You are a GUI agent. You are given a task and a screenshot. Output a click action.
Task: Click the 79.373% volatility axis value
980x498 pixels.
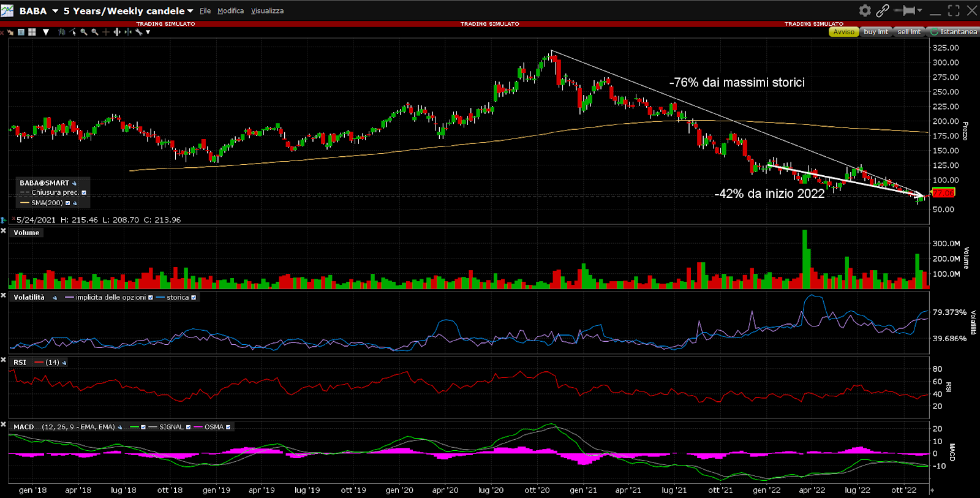949,312
